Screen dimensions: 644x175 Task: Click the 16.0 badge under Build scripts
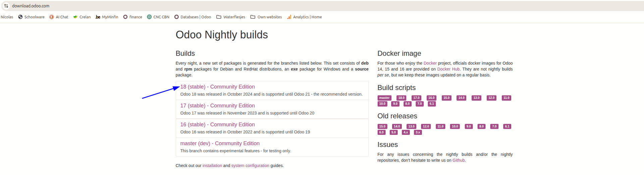pyautogui.click(x=431, y=98)
